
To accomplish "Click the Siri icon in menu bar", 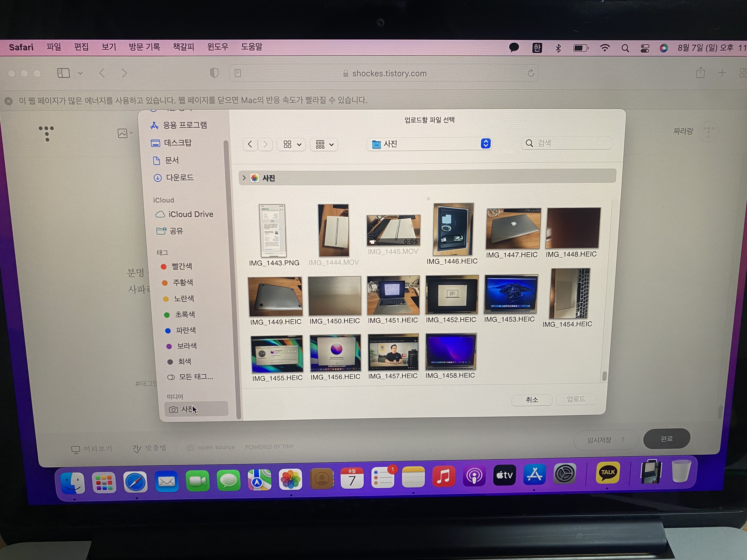I will [x=664, y=48].
